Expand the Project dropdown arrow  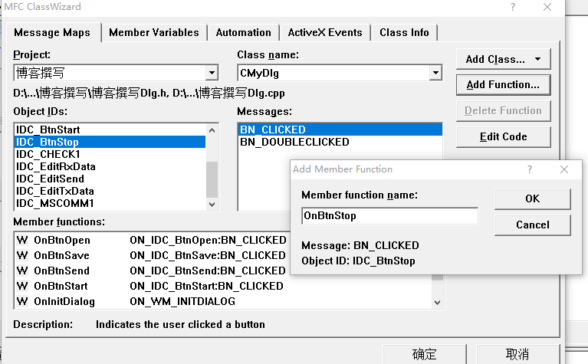pos(212,73)
